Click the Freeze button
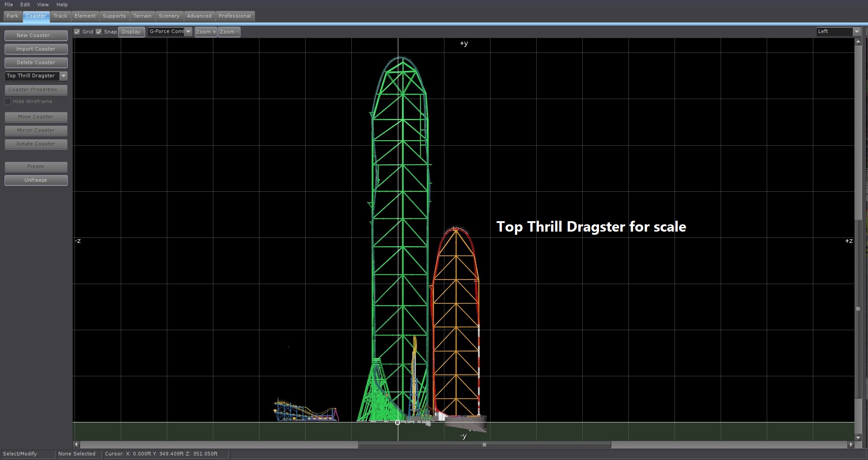 [36, 166]
